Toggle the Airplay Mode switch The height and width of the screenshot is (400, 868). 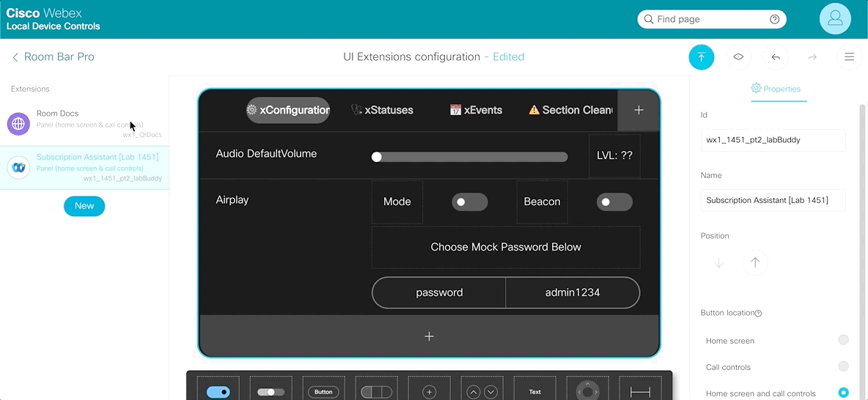[x=469, y=202]
